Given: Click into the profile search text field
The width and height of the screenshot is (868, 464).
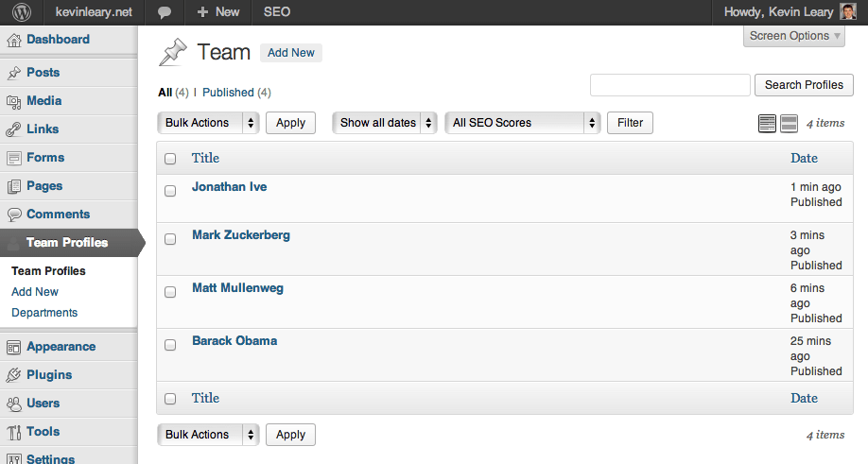Looking at the screenshot, I should [669, 85].
